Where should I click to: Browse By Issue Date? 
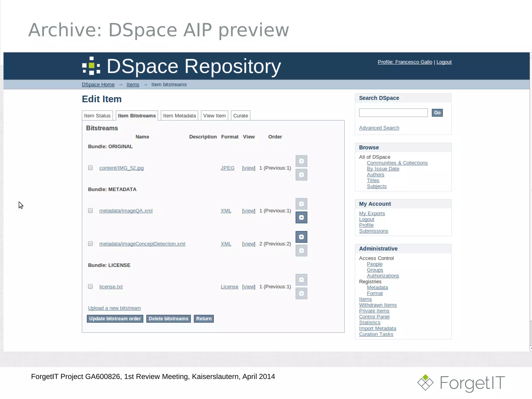click(383, 169)
